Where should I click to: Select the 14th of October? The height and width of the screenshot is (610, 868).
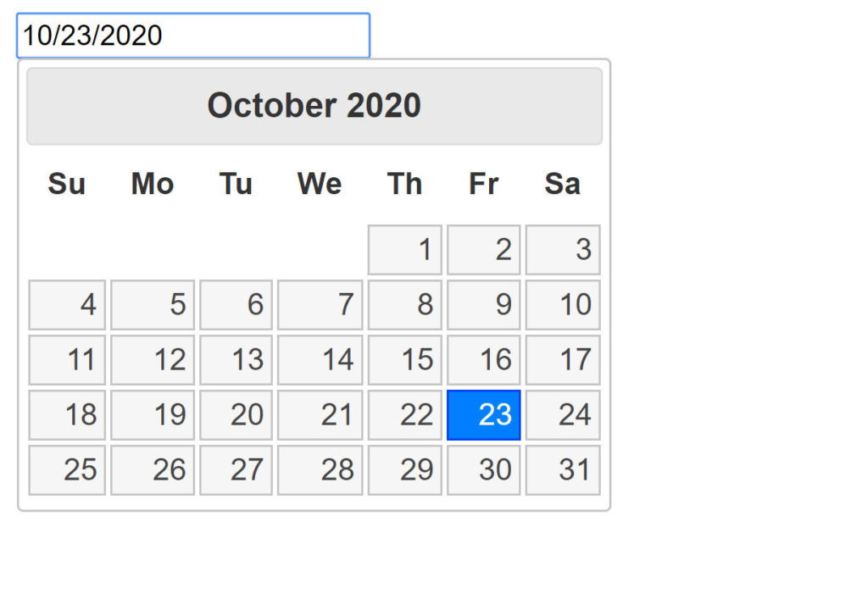click(x=320, y=359)
